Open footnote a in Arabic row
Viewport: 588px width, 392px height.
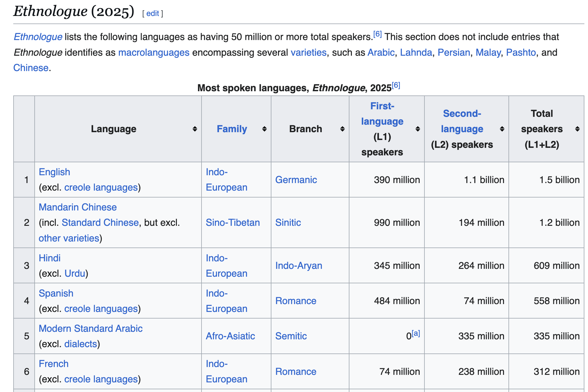pyautogui.click(x=416, y=333)
